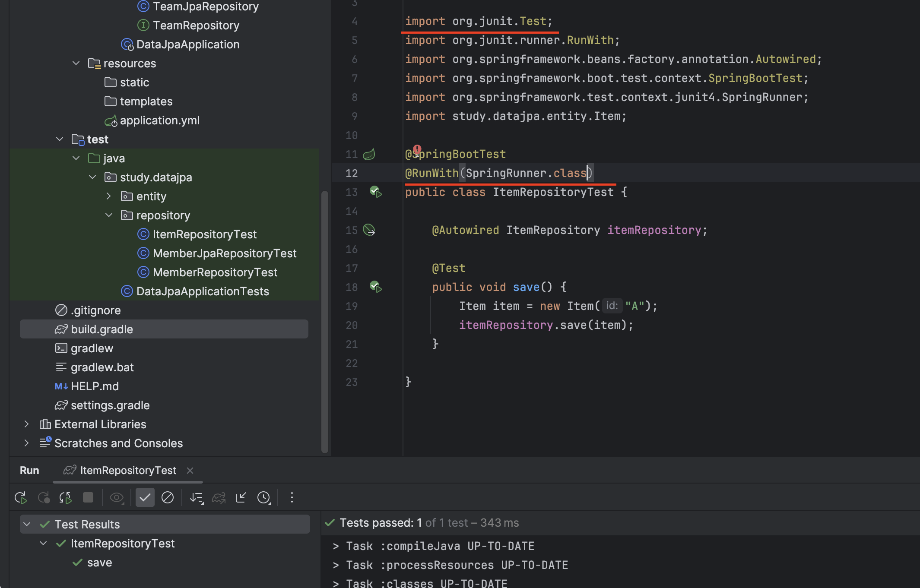Expand External Libraries node
920x588 pixels.
tap(27, 424)
